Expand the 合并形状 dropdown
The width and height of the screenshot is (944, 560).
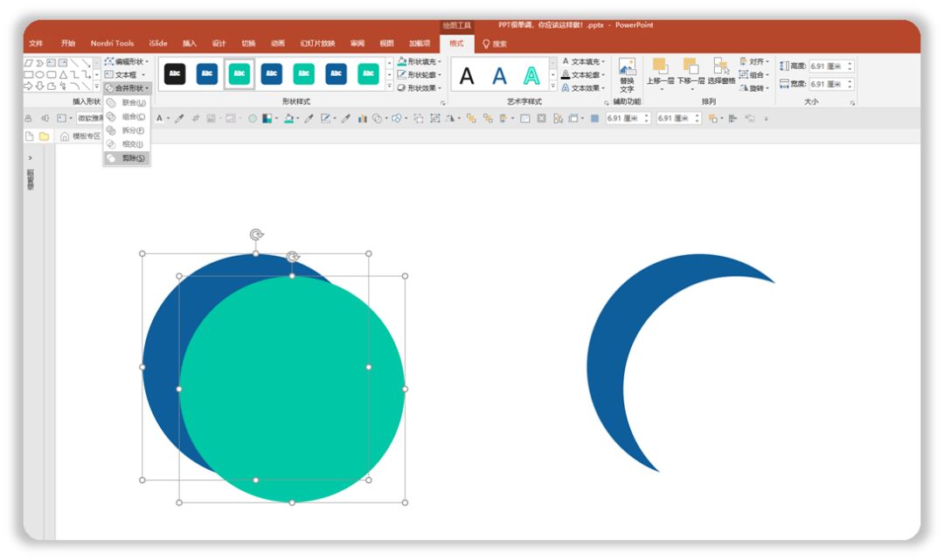click(x=127, y=88)
